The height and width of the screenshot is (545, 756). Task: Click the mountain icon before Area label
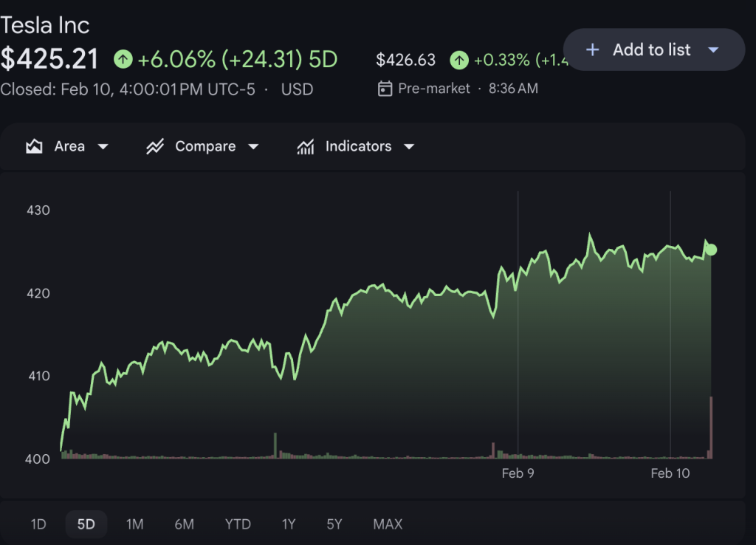pyautogui.click(x=34, y=146)
